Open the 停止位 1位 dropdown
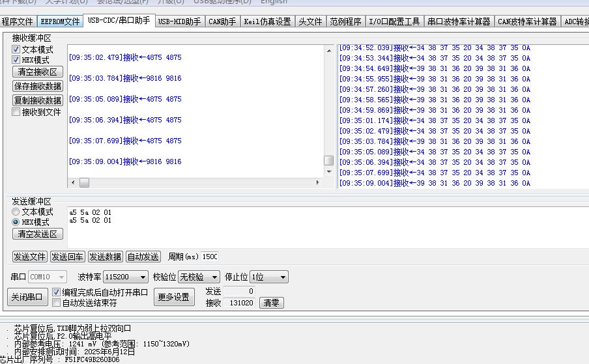 [268, 277]
